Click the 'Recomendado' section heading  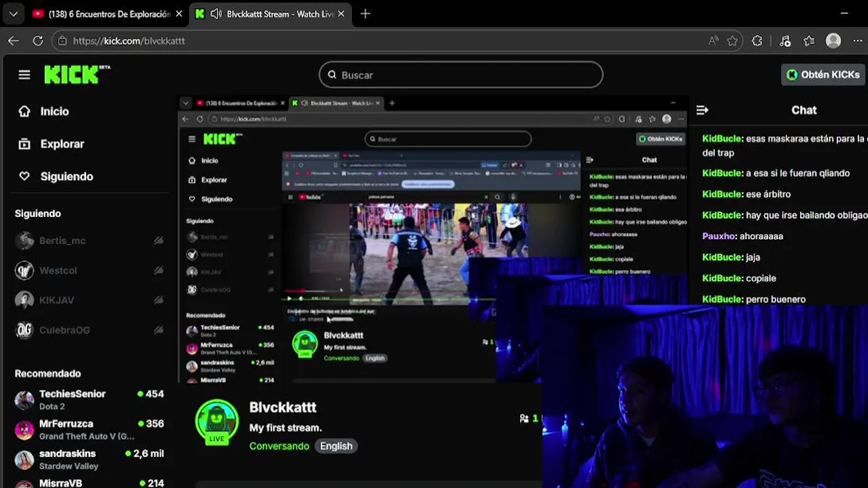[47, 373]
